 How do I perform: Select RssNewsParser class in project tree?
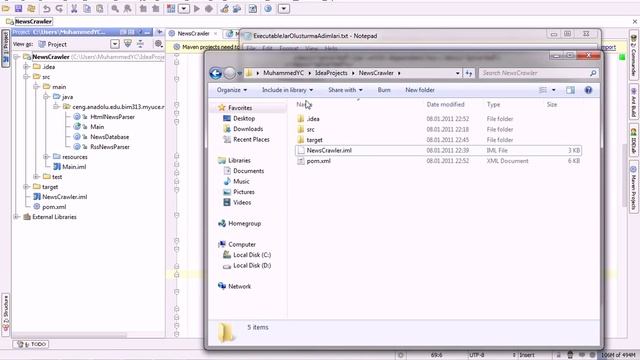(110, 147)
